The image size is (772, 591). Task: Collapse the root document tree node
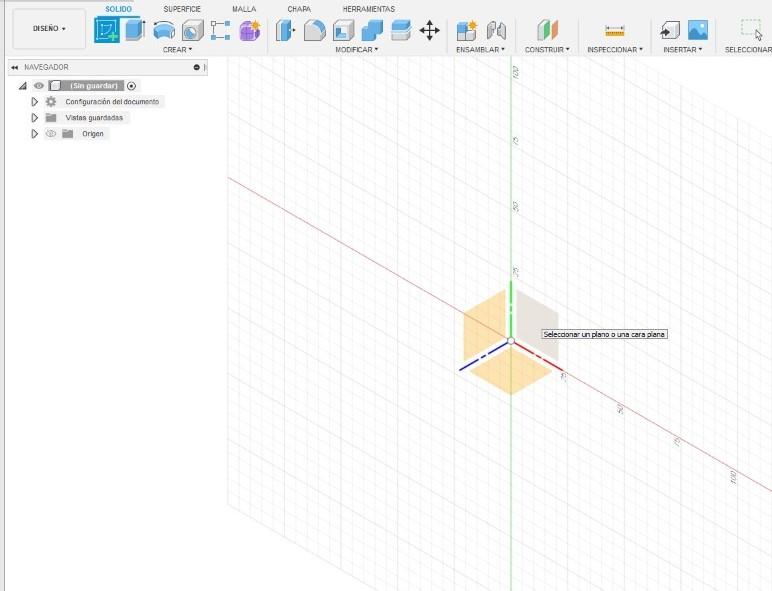click(x=23, y=86)
